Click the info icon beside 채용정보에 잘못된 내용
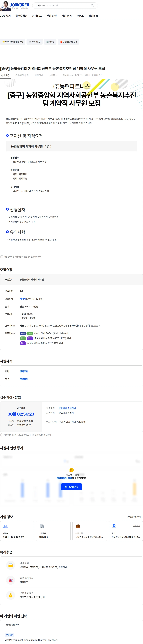This screenshot has height=644, width=143. pos(2,256)
